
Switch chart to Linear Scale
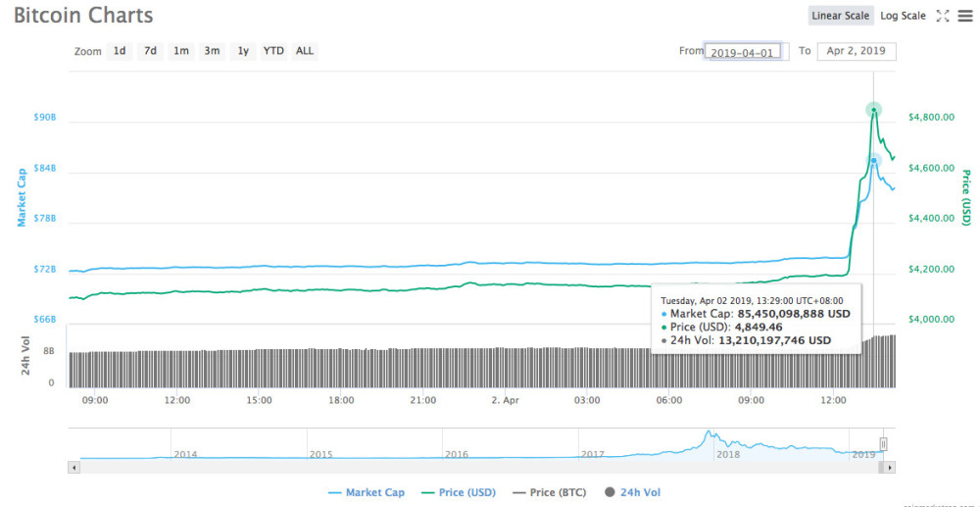tap(841, 16)
